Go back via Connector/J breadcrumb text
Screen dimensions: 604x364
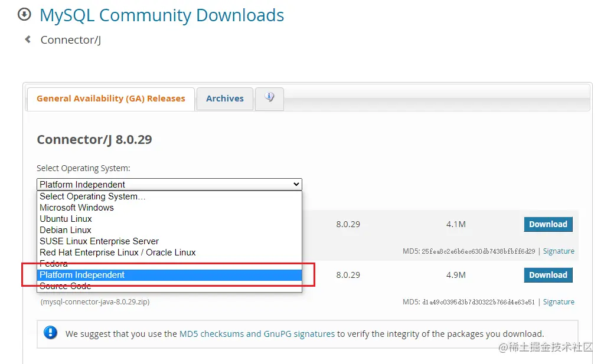point(71,40)
